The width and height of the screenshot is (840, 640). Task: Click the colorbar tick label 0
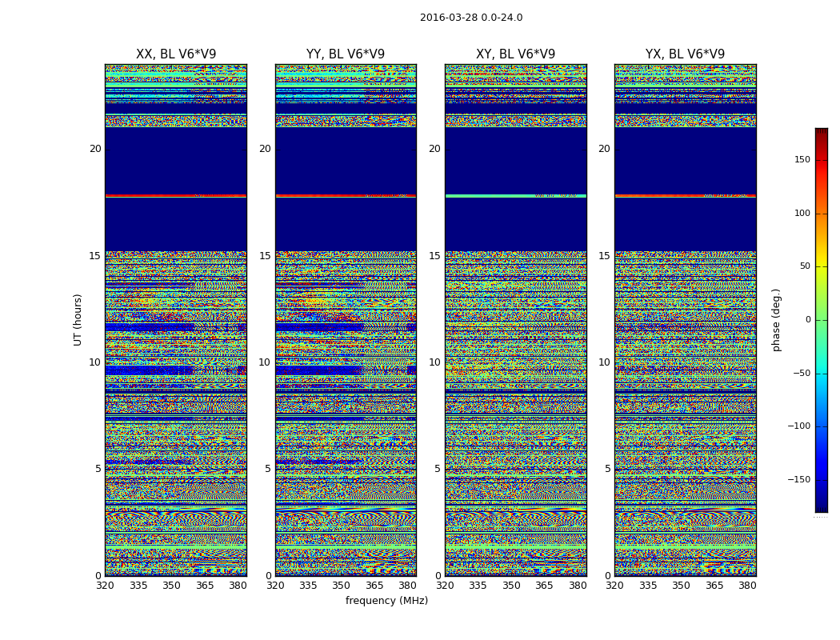coord(806,320)
